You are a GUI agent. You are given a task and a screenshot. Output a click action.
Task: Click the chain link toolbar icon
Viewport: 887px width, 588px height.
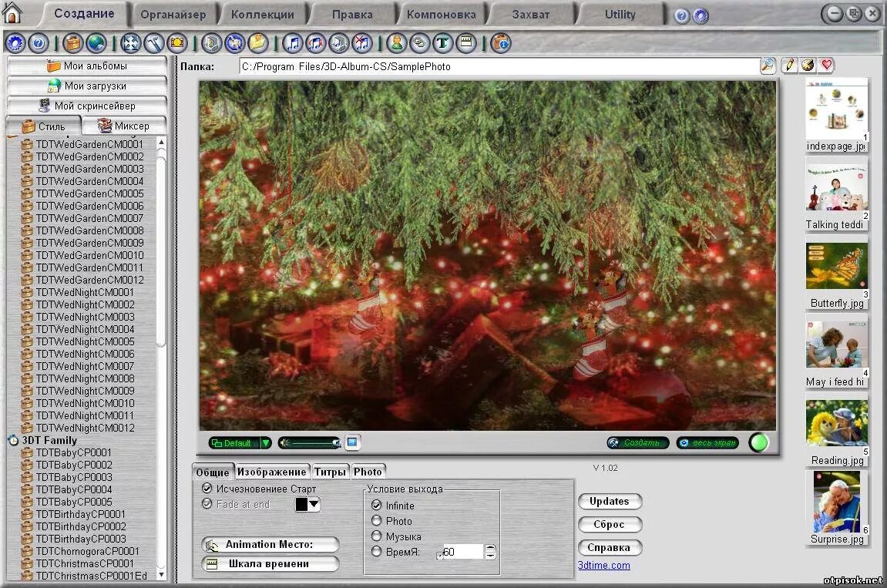click(x=420, y=43)
